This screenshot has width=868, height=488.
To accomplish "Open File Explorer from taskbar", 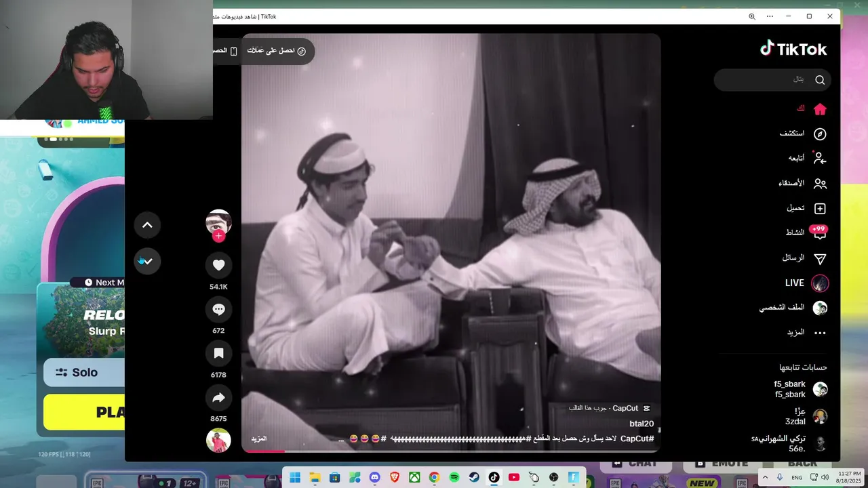I will point(315,477).
